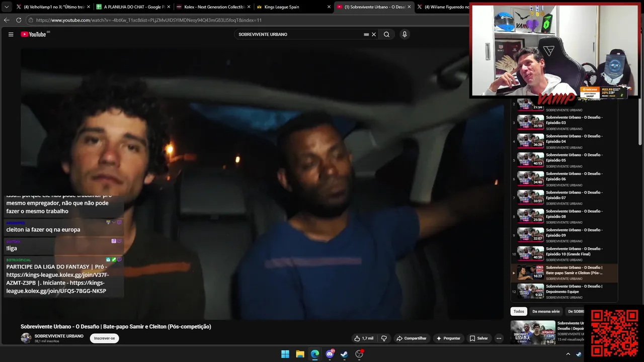
Task: Open the taskbar app right of Steam
Action: click(x=359, y=354)
